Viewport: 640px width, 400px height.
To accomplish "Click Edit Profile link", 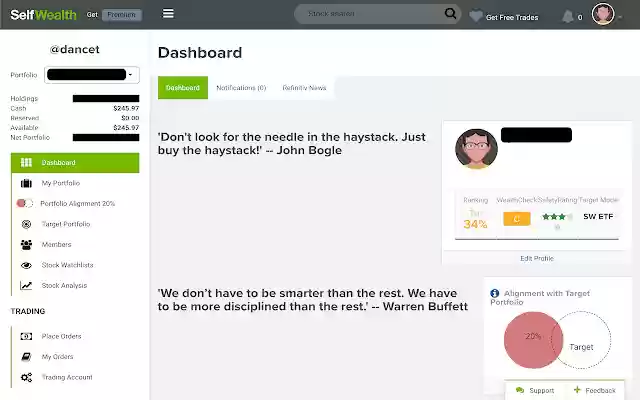I will [537, 258].
